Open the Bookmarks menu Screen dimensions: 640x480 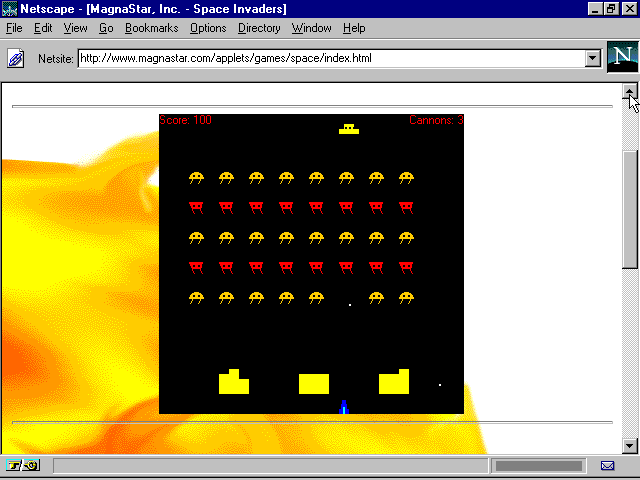pyautogui.click(x=153, y=28)
